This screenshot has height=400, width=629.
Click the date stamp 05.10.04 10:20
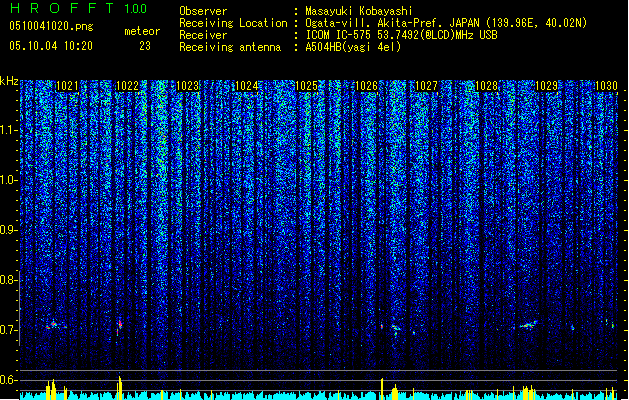coord(51,46)
